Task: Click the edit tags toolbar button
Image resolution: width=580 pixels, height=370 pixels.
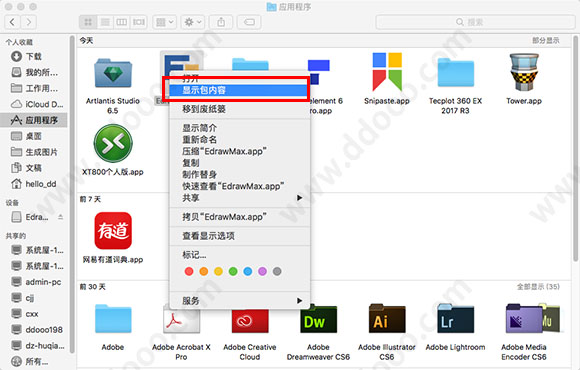Action: [249, 22]
